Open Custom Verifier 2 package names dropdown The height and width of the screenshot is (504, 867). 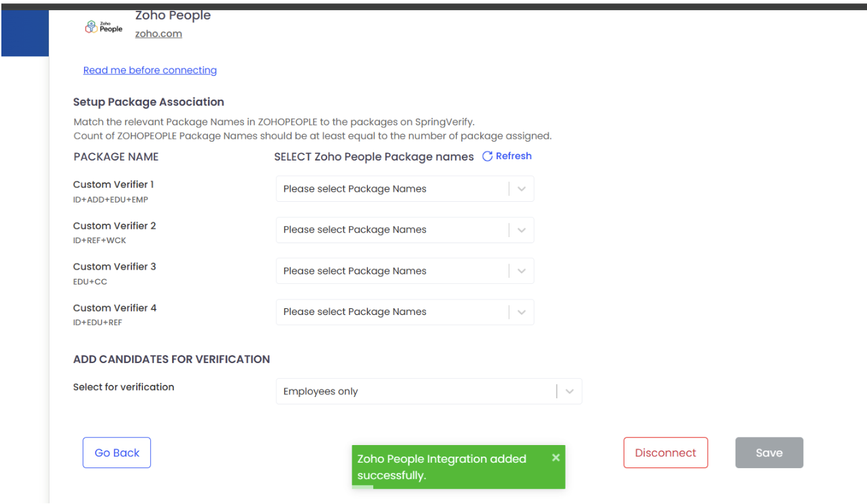pyautogui.click(x=392, y=230)
